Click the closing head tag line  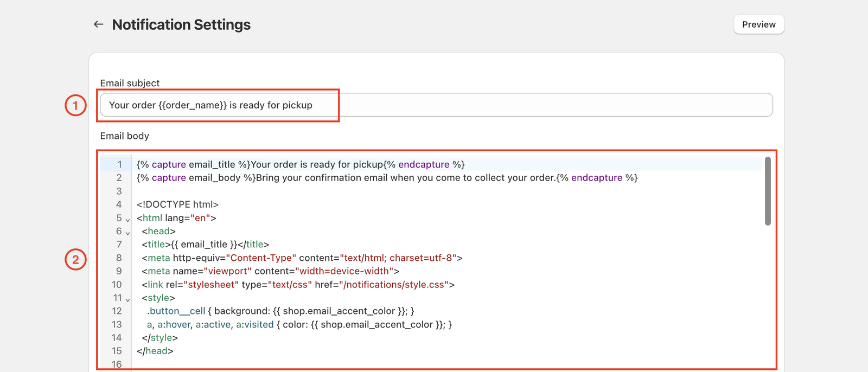click(x=155, y=351)
